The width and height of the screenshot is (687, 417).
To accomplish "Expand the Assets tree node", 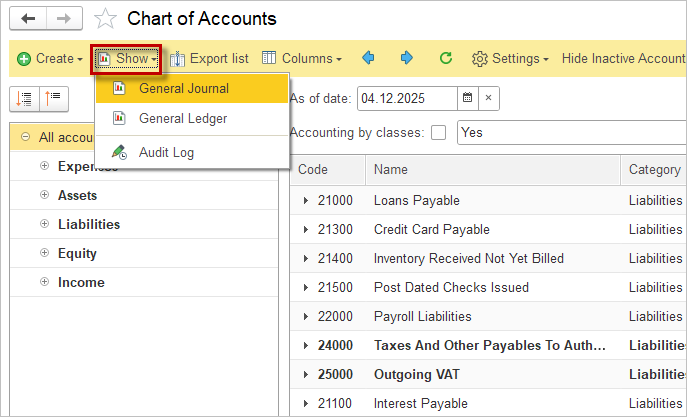I will click(x=44, y=195).
